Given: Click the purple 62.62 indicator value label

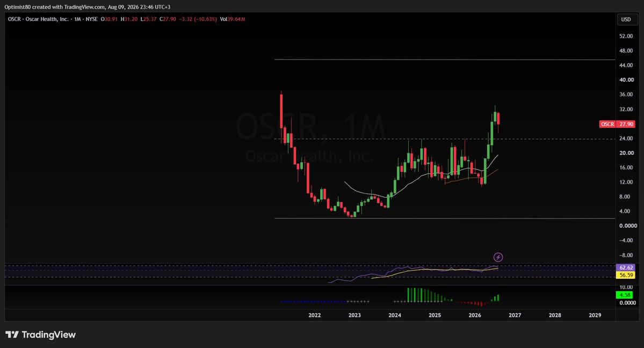Looking at the screenshot, I should click(x=626, y=267).
